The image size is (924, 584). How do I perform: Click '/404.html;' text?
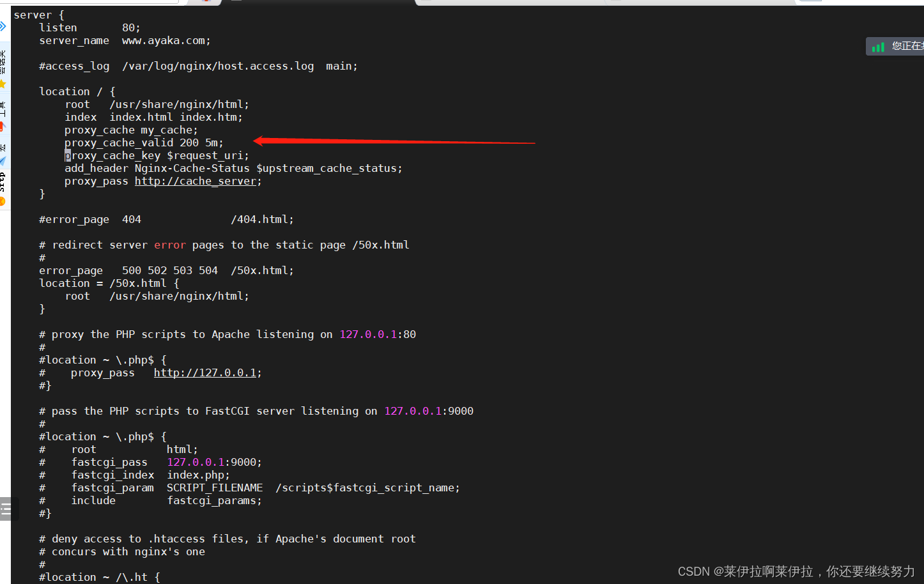262,220
